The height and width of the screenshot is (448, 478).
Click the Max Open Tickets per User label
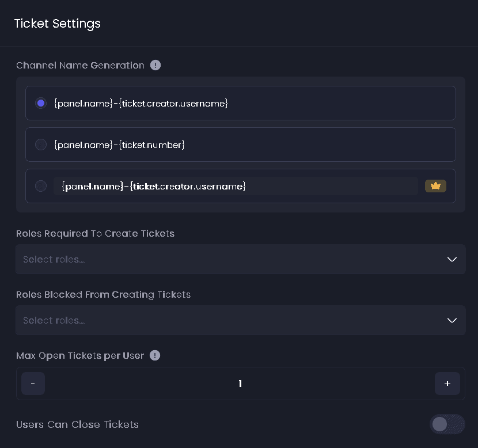pyautogui.click(x=79, y=355)
